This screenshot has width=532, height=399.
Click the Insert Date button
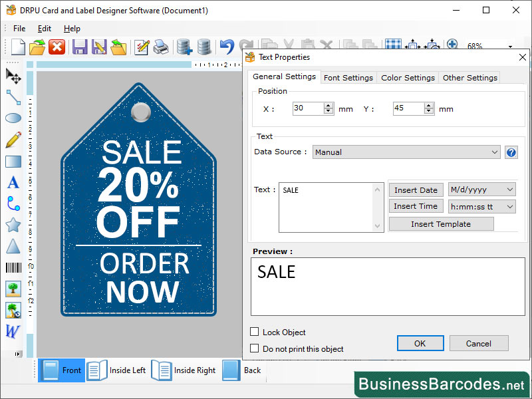(x=416, y=190)
